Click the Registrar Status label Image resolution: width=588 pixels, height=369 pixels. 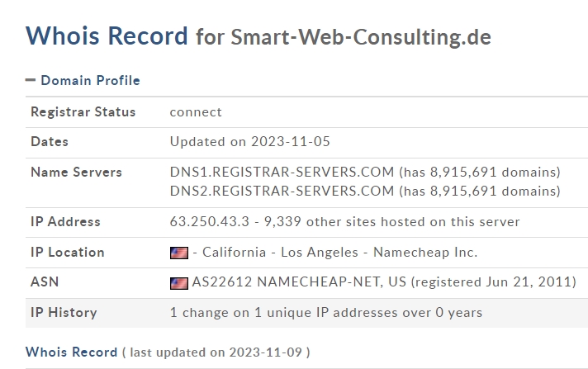83,111
